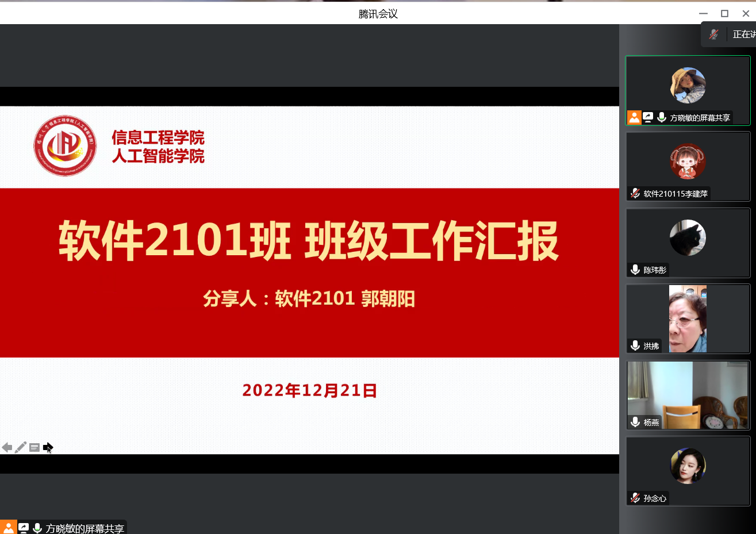
Task: Click the slide notes icon beside the pen
Action: (34, 447)
